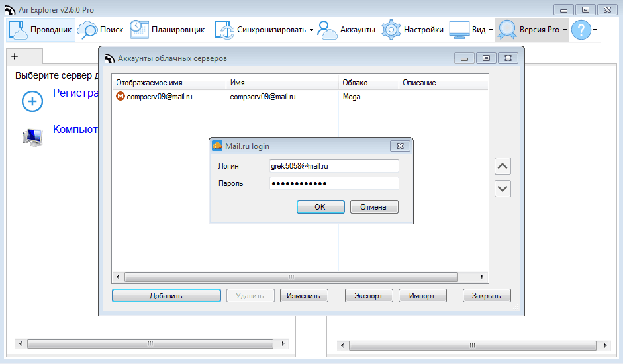Move account up with the arrow button
The width and height of the screenshot is (623, 364).
coord(503,166)
